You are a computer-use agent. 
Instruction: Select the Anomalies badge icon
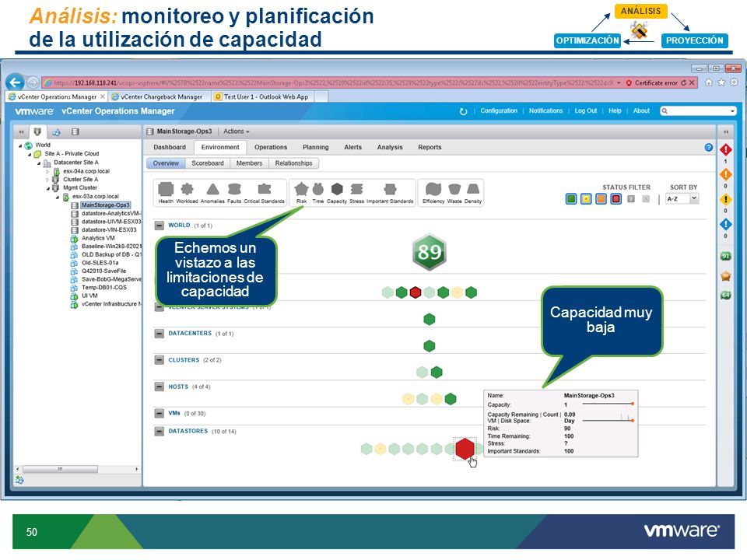click(212, 190)
